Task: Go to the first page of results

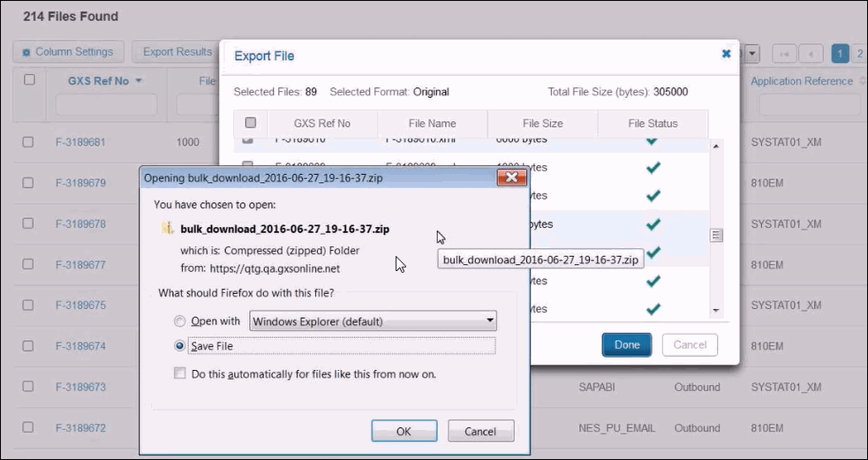Action: (x=784, y=54)
